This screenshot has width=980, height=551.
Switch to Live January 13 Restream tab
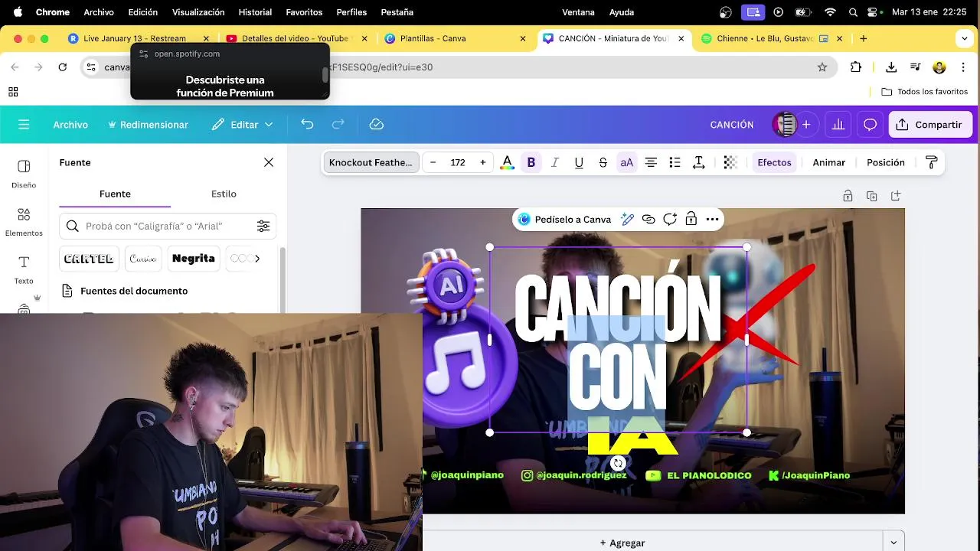pos(135,38)
